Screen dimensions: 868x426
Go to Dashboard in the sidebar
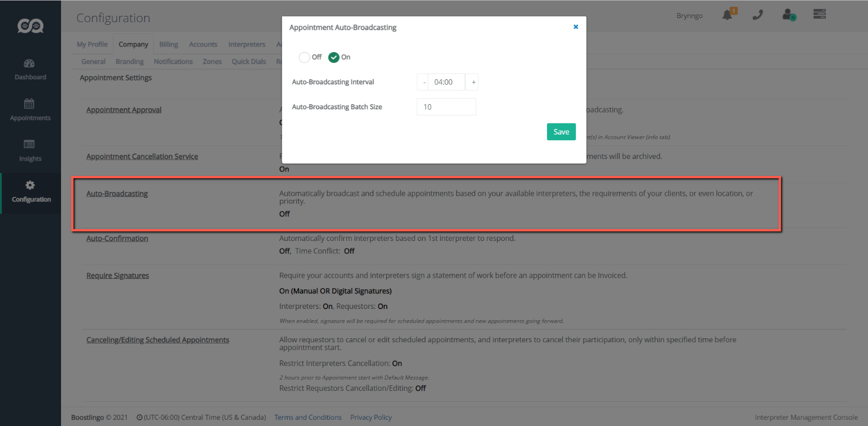(30, 69)
